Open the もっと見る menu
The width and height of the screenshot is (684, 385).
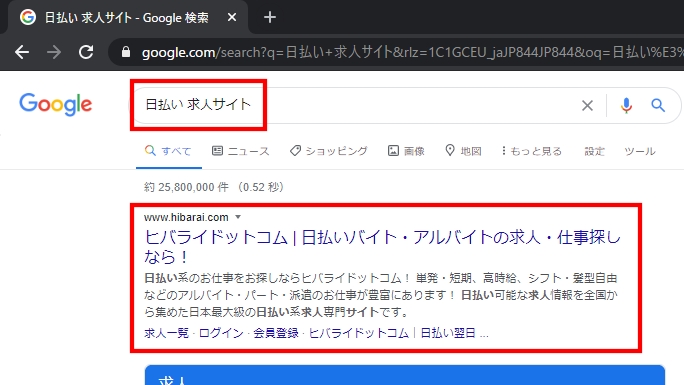point(531,151)
